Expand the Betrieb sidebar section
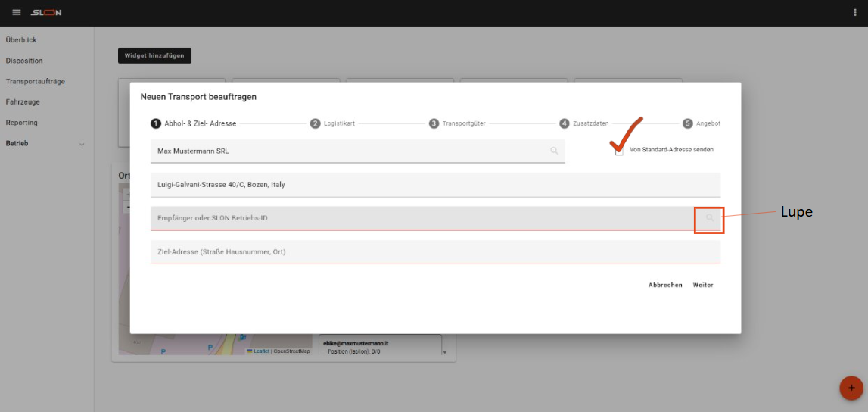 coord(82,144)
